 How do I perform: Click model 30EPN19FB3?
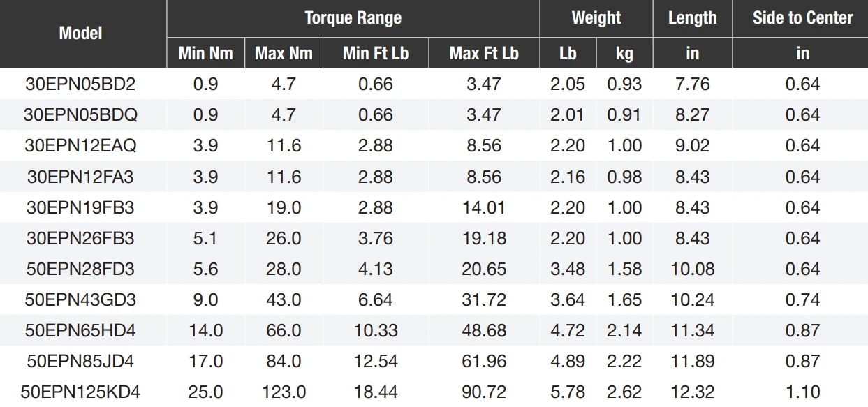pos(81,207)
